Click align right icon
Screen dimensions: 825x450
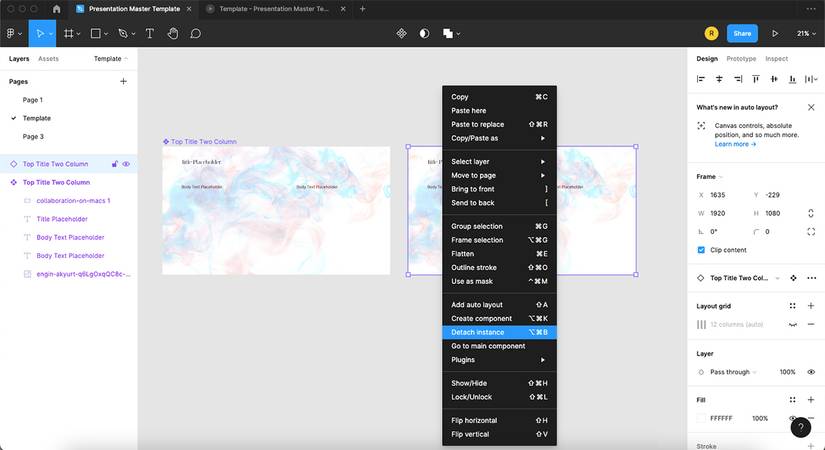click(738, 79)
